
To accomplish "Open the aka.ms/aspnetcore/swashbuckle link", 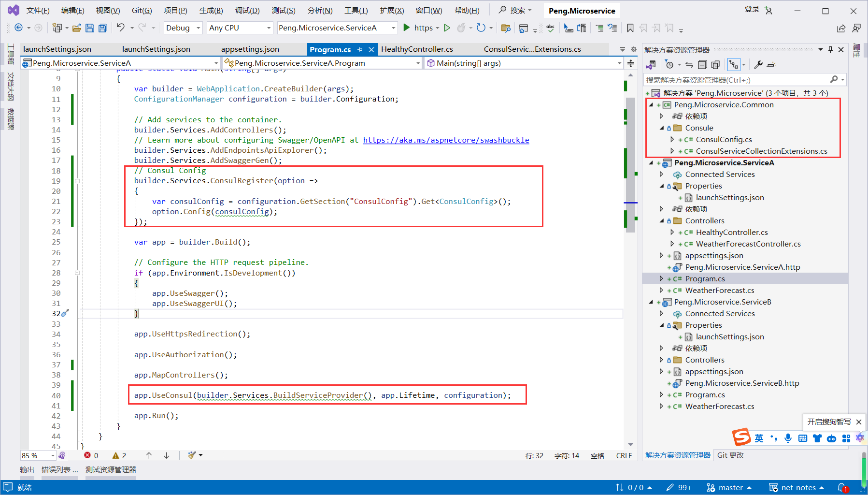I will click(446, 140).
